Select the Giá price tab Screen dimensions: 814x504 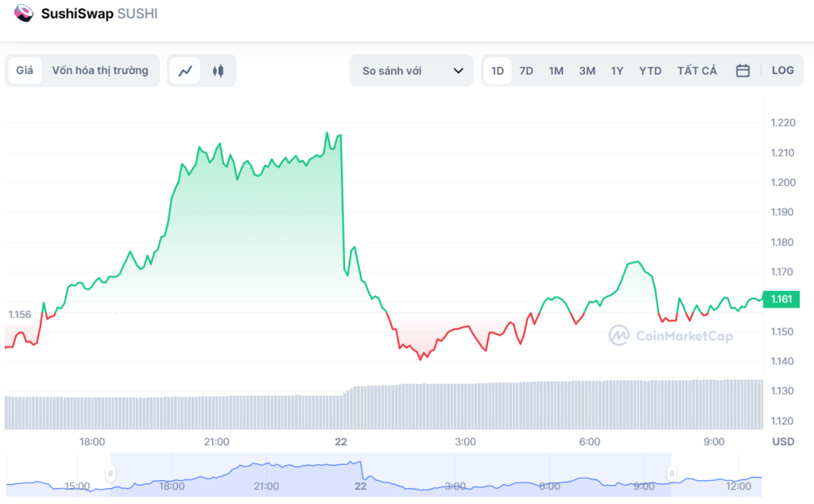coord(25,71)
